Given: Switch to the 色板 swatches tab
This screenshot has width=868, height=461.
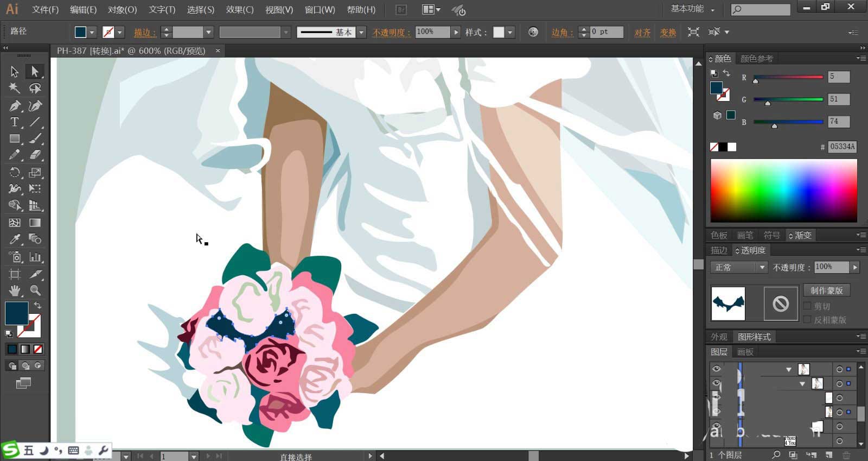Looking at the screenshot, I should coord(719,235).
